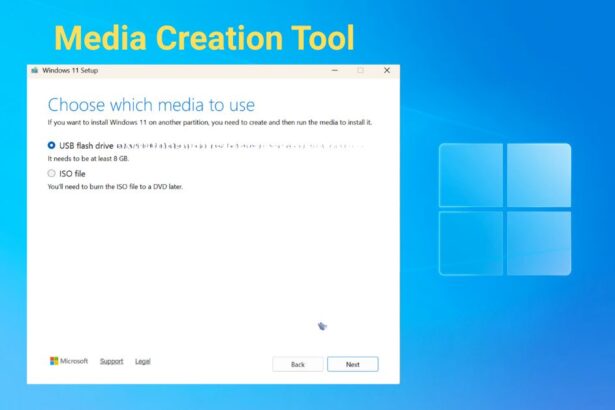This screenshot has height=410, width=615.
Task: Go back with the Back button
Action: pos(298,364)
